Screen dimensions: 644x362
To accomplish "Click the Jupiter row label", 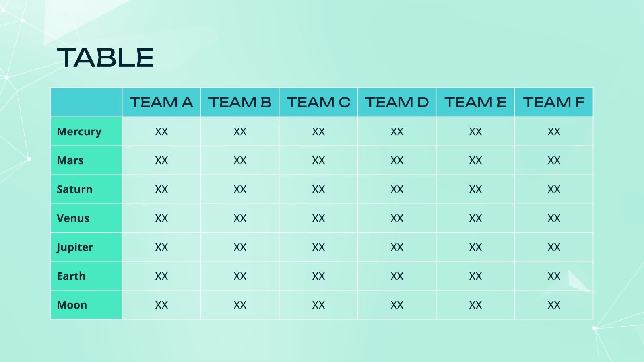I will click(75, 247).
